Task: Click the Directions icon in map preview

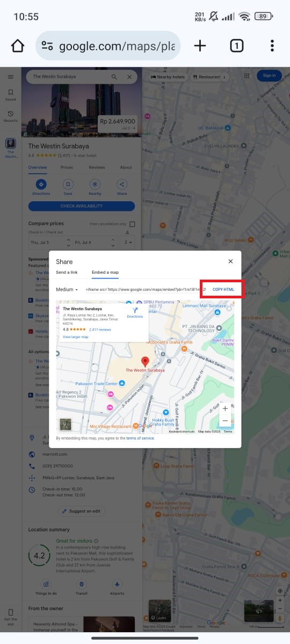Action: click(x=135, y=312)
